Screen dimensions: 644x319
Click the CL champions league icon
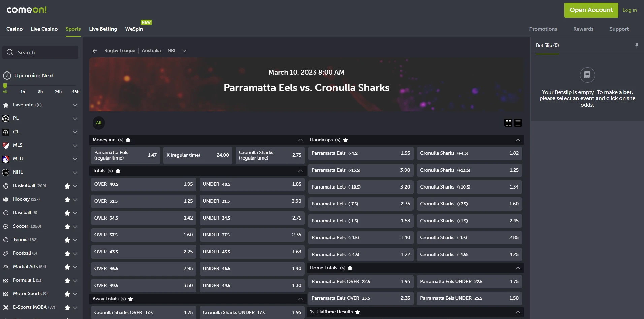tap(6, 132)
